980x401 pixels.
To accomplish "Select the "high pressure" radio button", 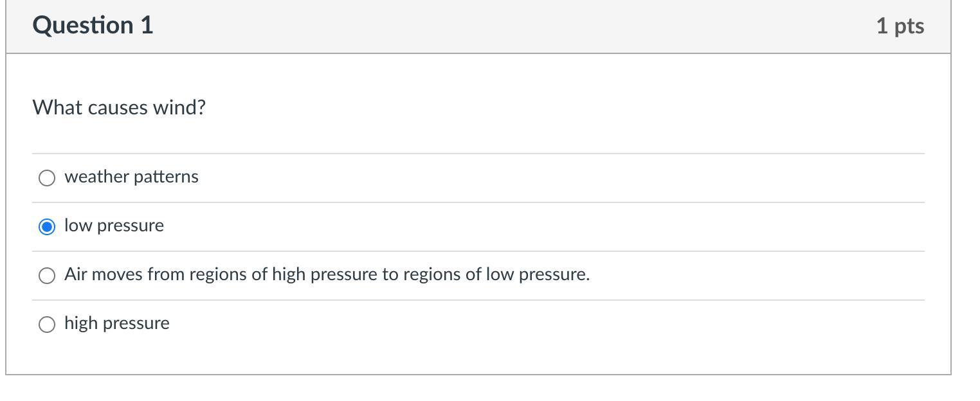I will pos(47,325).
